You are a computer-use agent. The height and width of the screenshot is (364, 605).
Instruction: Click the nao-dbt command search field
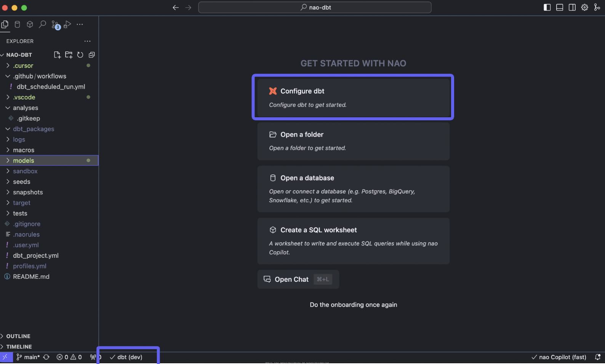(x=315, y=7)
